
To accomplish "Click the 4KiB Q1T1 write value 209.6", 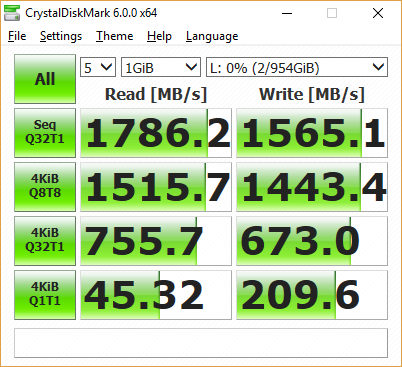I will 312,295.
